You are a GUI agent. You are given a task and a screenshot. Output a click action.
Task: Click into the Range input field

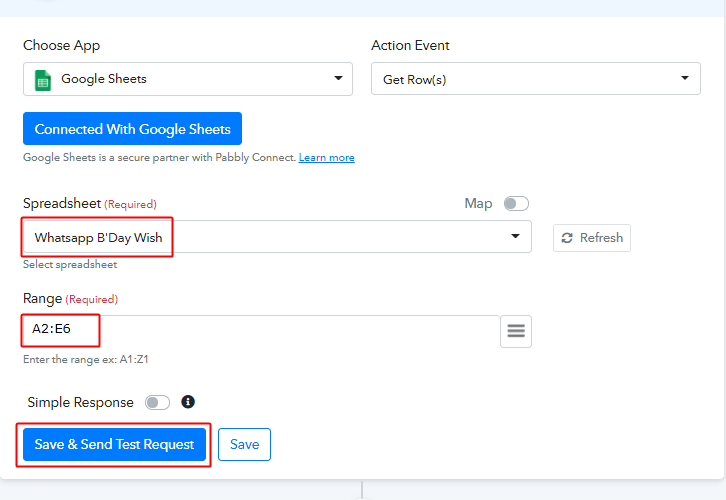[x=262, y=331]
